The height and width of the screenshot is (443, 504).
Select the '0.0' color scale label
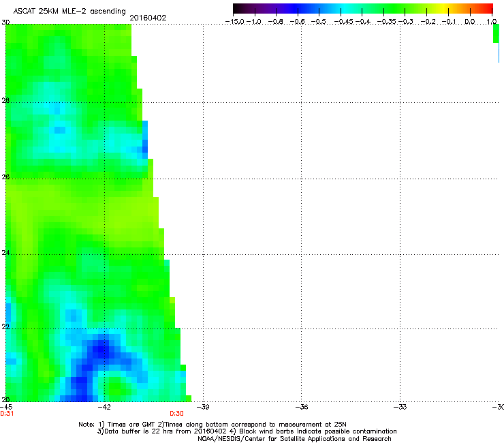pyautogui.click(x=470, y=22)
